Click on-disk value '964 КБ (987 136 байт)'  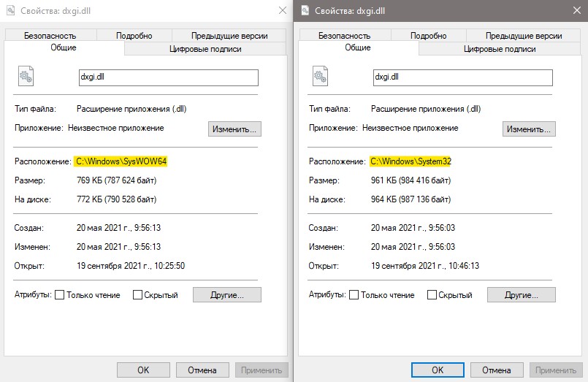(x=411, y=199)
